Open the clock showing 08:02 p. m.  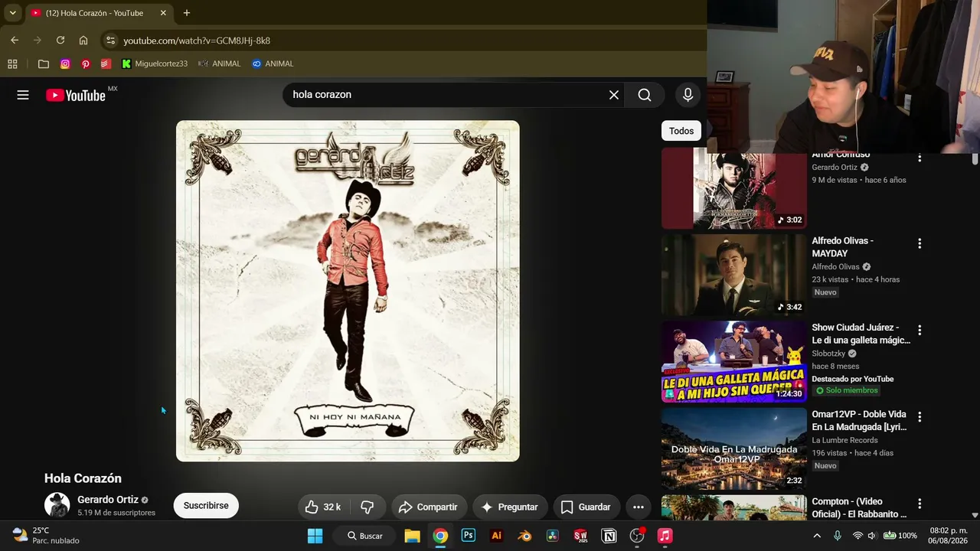(x=948, y=536)
